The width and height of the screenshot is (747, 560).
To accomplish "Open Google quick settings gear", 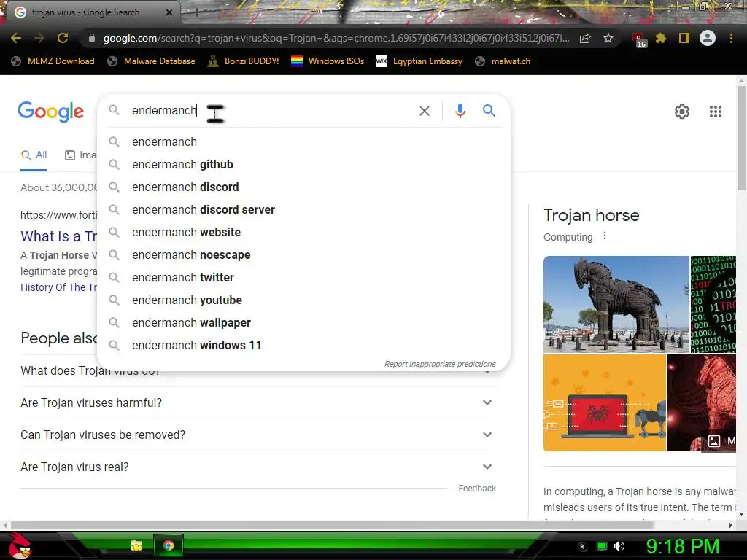I will (x=682, y=112).
